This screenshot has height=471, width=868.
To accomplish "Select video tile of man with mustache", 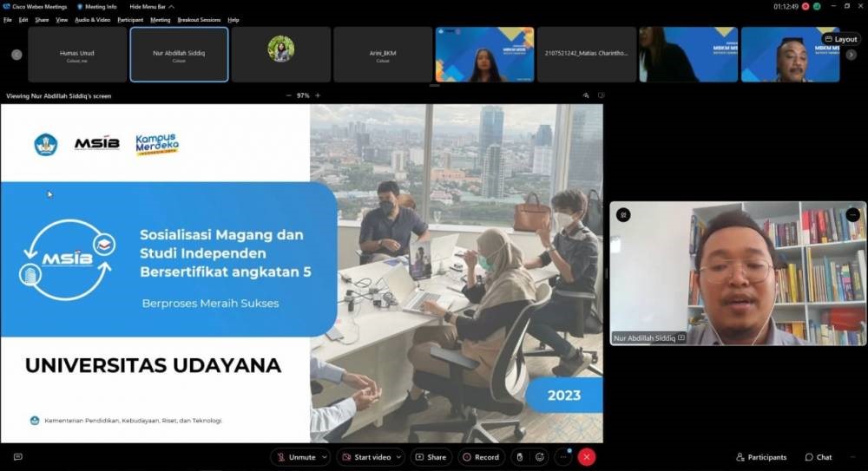I will point(790,55).
